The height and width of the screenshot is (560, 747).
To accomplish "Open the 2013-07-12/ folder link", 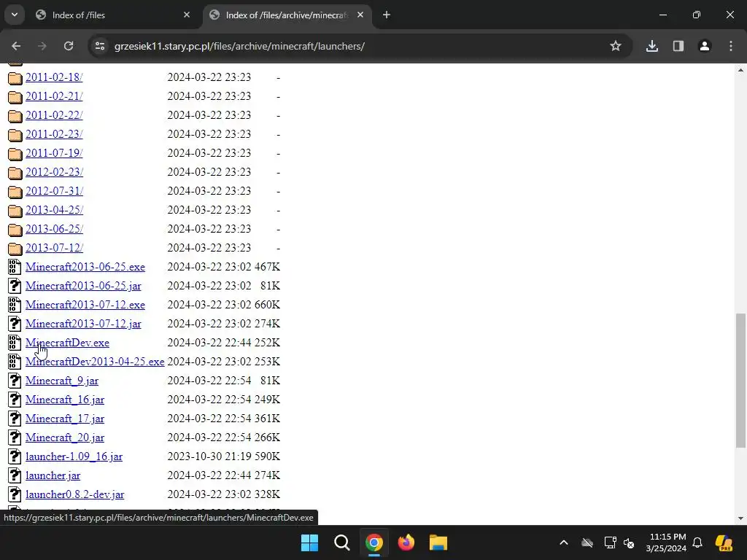I will click(54, 248).
